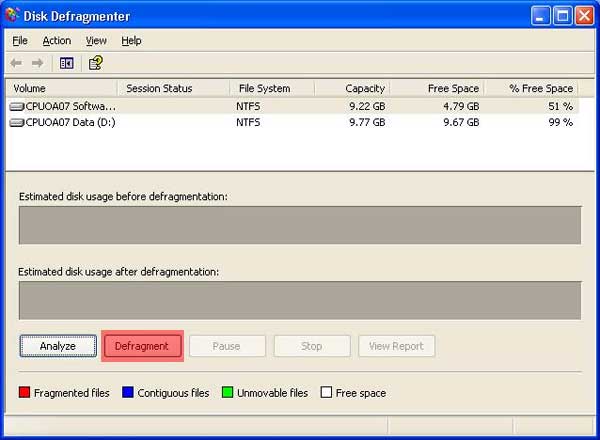Open the Help menu
Viewport: 600px width, 440px height.
(131, 41)
